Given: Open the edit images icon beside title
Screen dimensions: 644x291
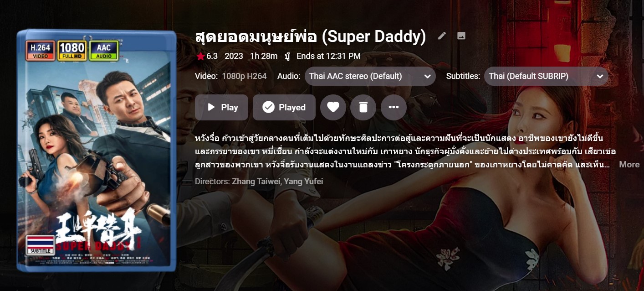Looking at the screenshot, I should coord(461,36).
